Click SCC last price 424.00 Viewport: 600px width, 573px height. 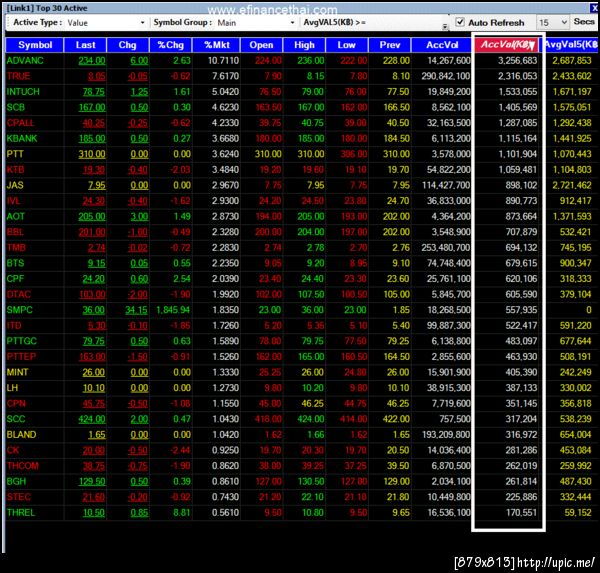(92, 420)
